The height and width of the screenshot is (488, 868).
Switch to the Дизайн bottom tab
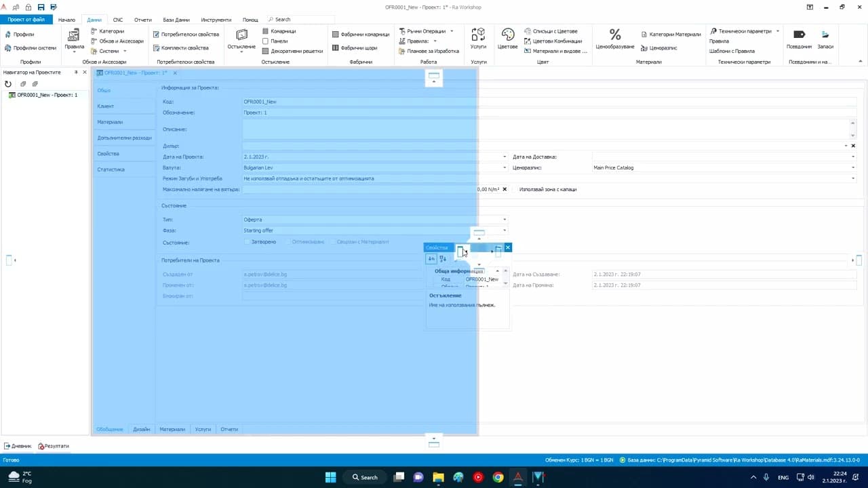pyautogui.click(x=142, y=429)
